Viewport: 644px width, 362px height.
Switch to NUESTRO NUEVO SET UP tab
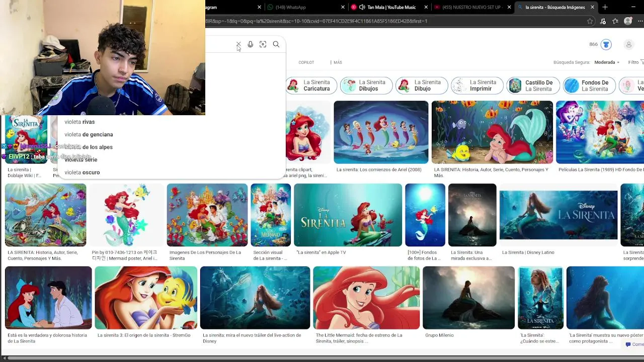tap(472, 7)
